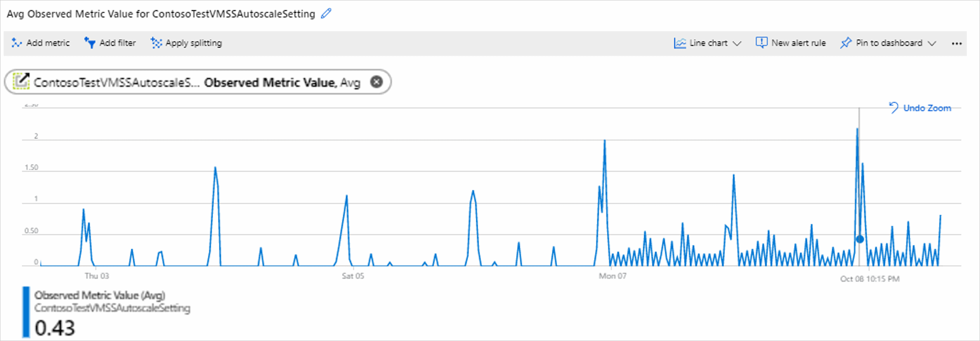Click the Add metric icon
The width and height of the screenshot is (980, 341).
(17, 43)
